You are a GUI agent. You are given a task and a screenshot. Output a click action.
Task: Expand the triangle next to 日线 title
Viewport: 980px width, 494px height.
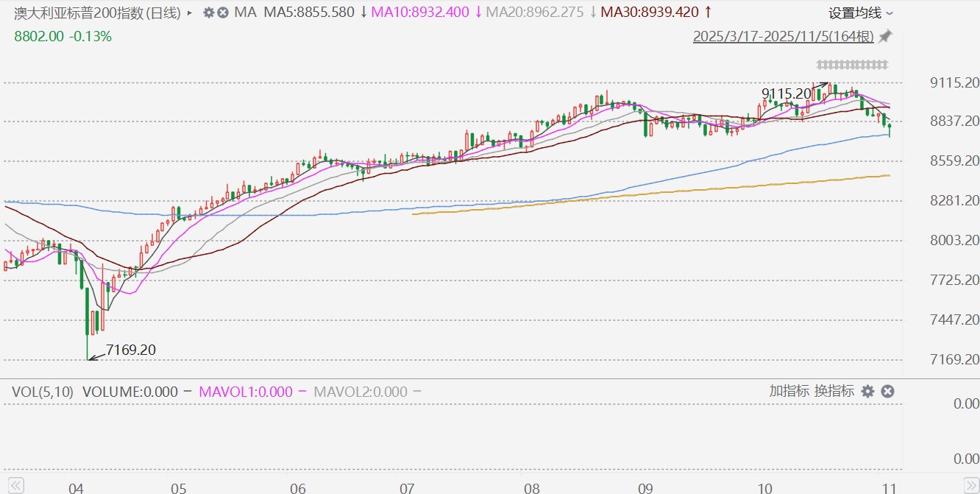coord(191,13)
